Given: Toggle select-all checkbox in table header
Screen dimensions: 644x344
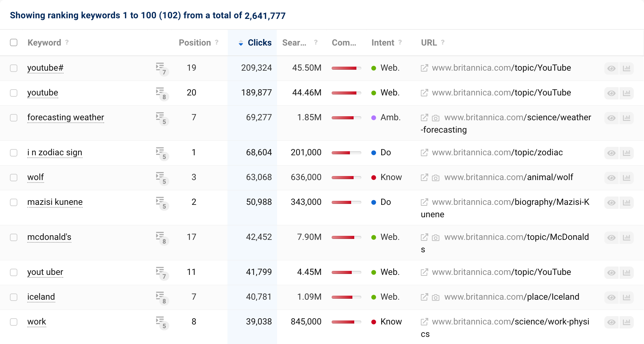Looking at the screenshot, I should [14, 42].
